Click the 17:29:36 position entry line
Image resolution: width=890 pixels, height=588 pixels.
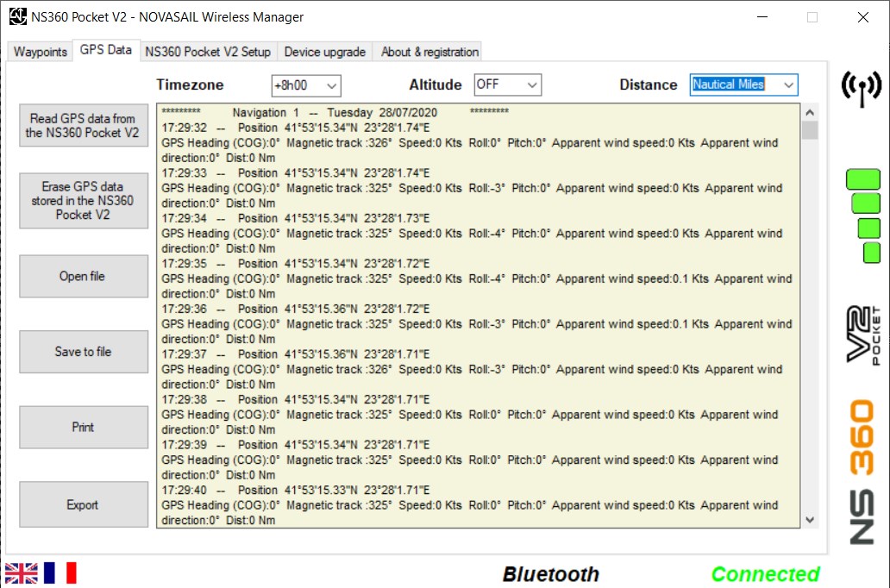pos(296,310)
